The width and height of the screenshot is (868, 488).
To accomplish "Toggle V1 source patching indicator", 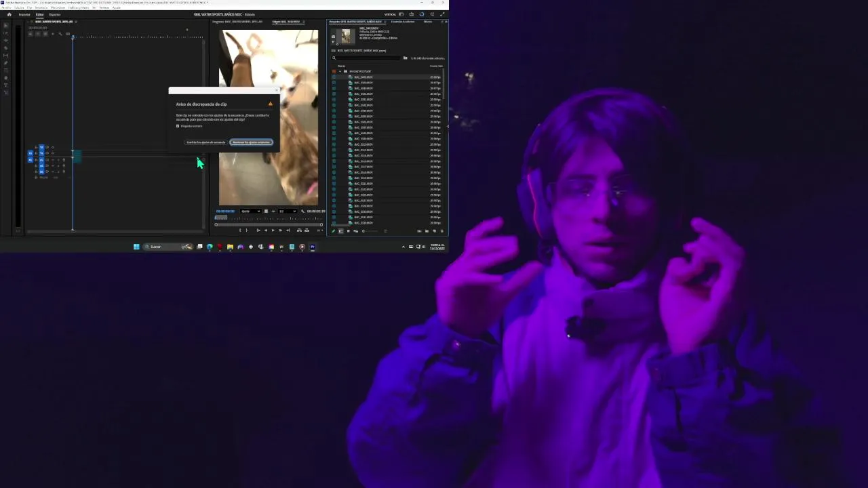I will pyautogui.click(x=31, y=153).
